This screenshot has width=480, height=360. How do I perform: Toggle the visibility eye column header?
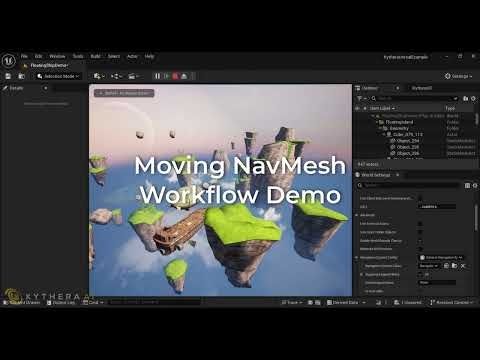pos(357,108)
